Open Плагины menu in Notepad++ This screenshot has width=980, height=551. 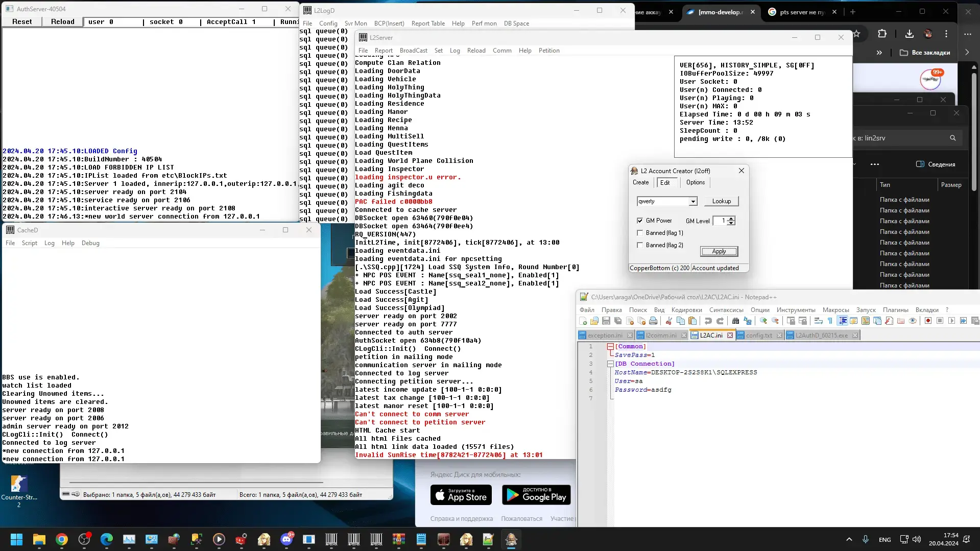895,310
